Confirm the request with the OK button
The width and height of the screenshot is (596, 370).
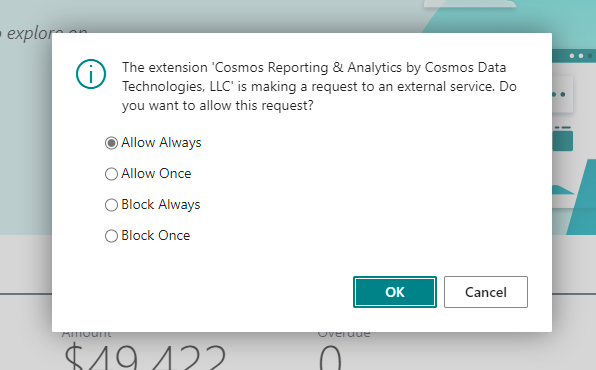[395, 292]
